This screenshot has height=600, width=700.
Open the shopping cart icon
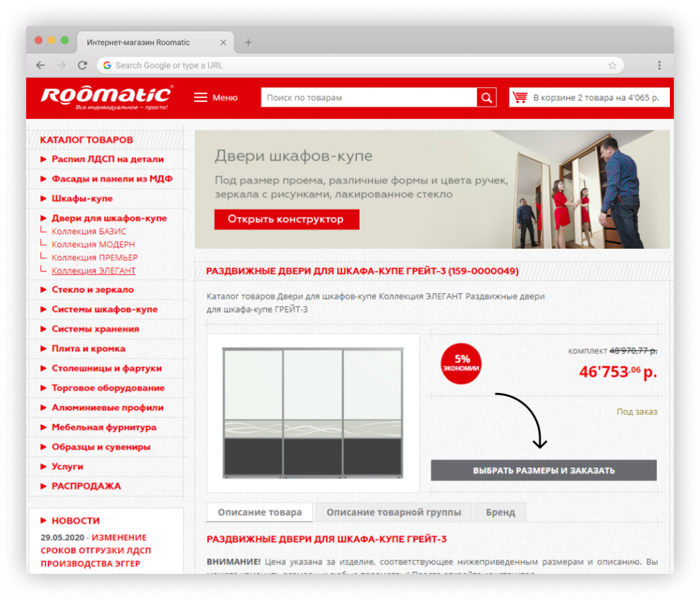[520, 98]
